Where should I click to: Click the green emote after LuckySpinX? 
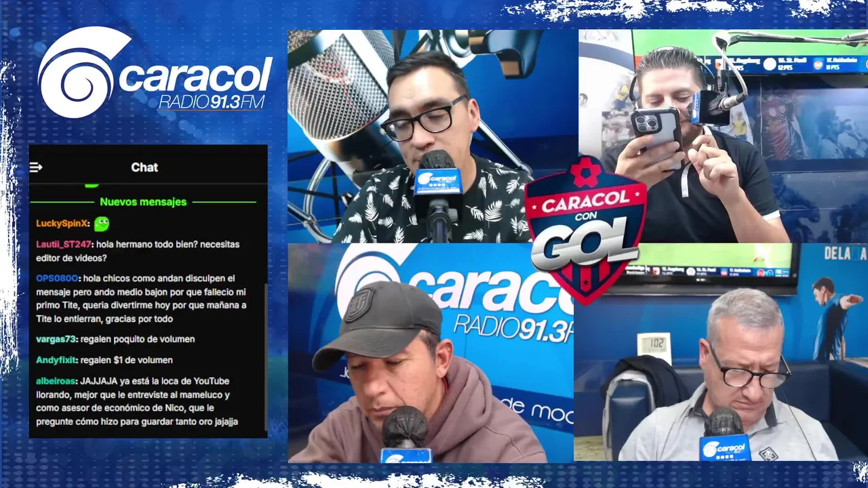(x=101, y=224)
